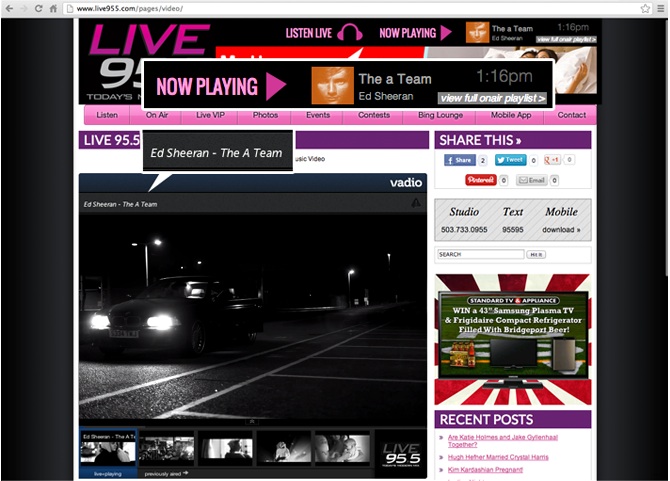This screenshot has height=481, width=670.
Task: Open the 'Are Katie Holmes and Jake Gyllenhaal Together?' post
Action: pos(502,441)
